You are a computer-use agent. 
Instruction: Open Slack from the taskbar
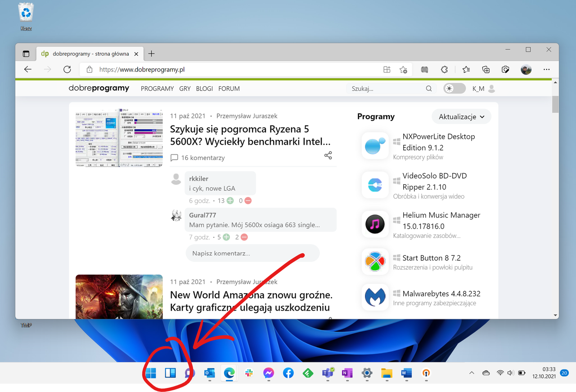tap(249, 373)
